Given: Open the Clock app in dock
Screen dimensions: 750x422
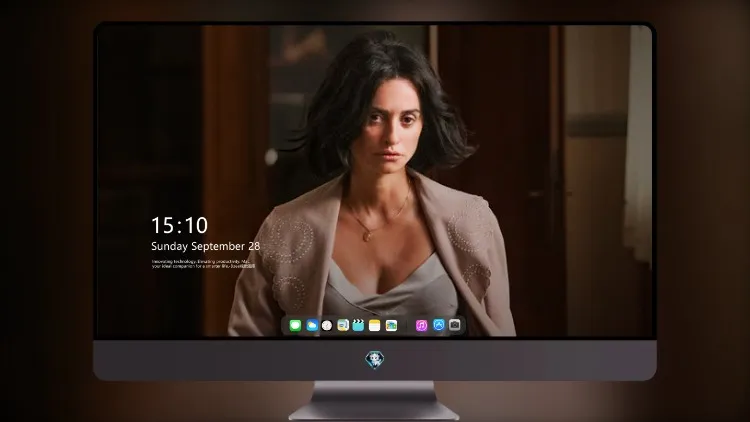Looking at the screenshot, I should pyautogui.click(x=327, y=325).
